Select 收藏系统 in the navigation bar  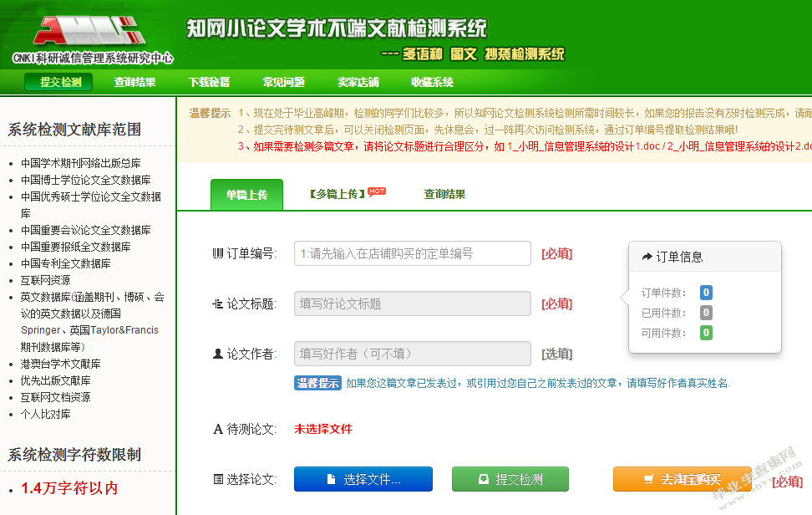coord(433,82)
